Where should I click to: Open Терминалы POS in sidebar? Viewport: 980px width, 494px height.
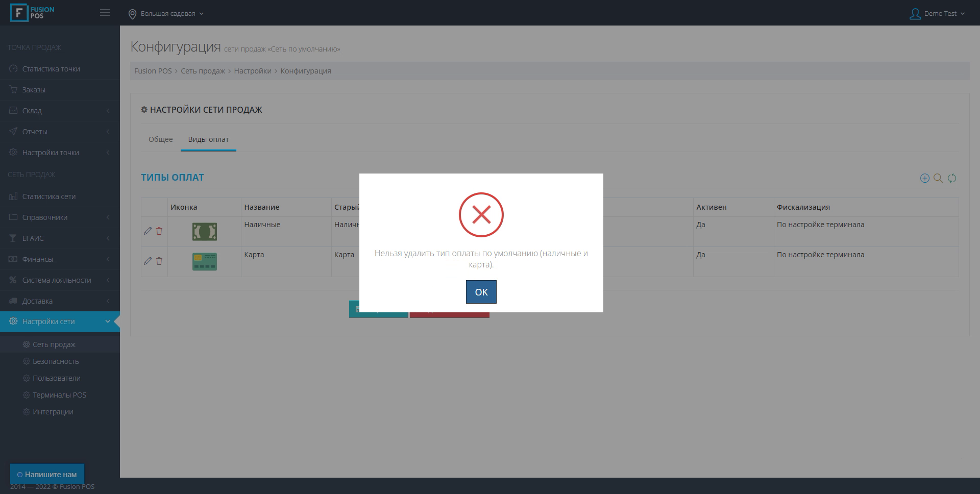pyautogui.click(x=59, y=395)
